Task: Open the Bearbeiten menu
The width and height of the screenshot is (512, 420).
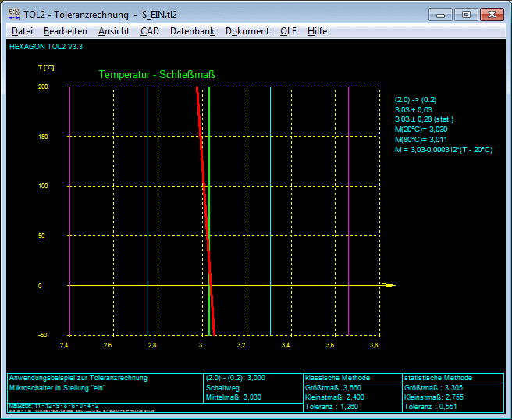Action: click(66, 31)
